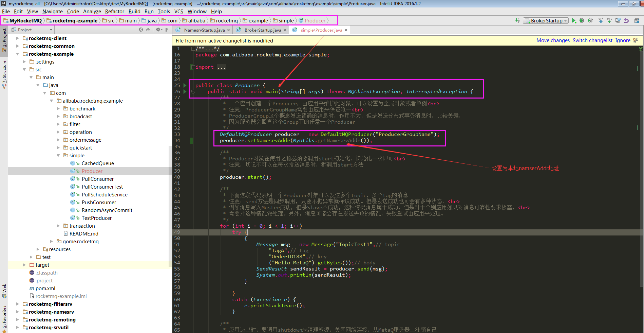Switch to the BrokerStartup.java tab

[x=262, y=30]
